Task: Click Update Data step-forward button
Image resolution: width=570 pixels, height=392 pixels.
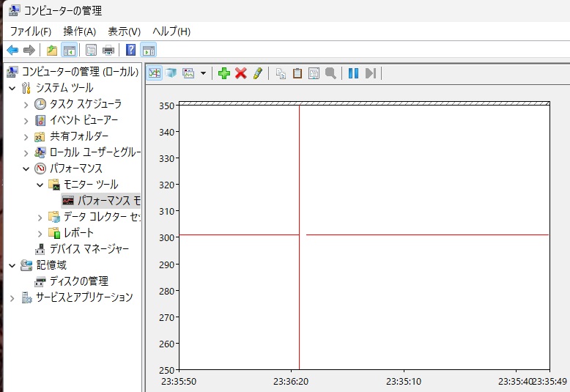Action: coord(371,73)
